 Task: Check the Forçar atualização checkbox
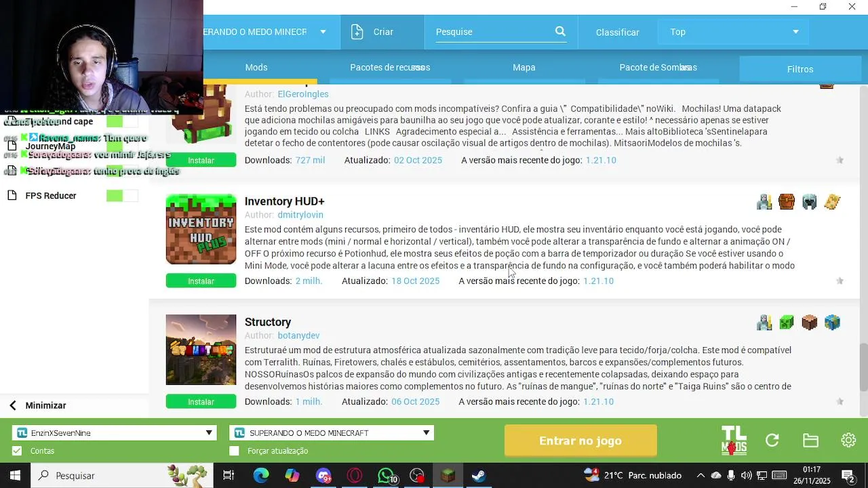click(235, 451)
